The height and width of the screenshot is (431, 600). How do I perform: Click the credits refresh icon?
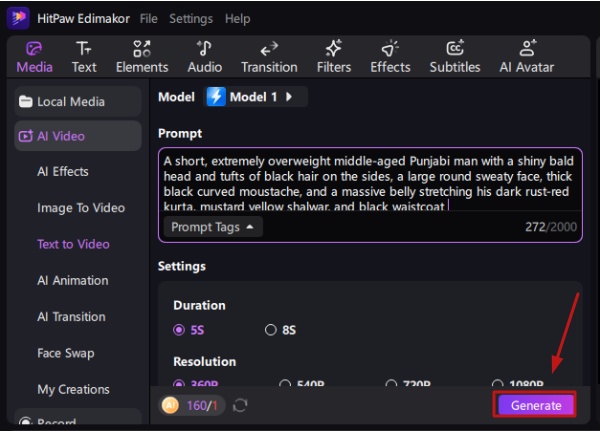click(240, 406)
